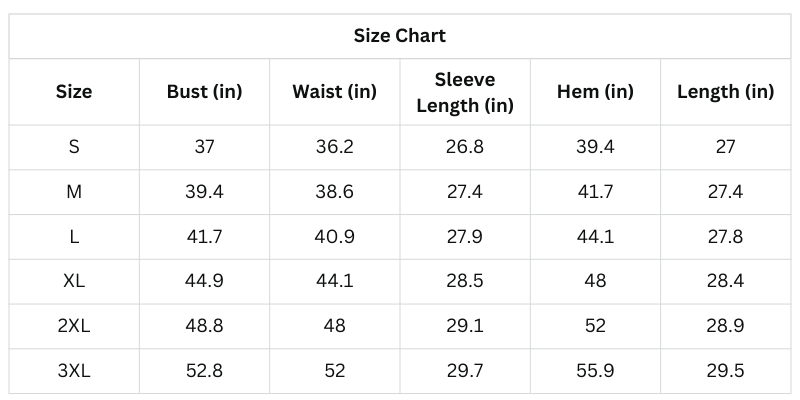Click the Length (in) column header

(x=725, y=92)
